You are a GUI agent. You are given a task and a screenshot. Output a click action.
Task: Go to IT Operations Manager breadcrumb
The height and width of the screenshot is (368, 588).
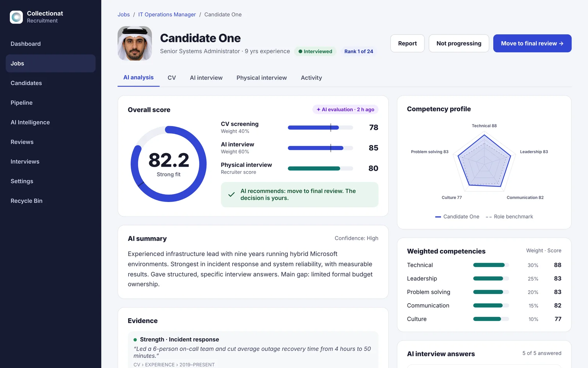tap(167, 15)
